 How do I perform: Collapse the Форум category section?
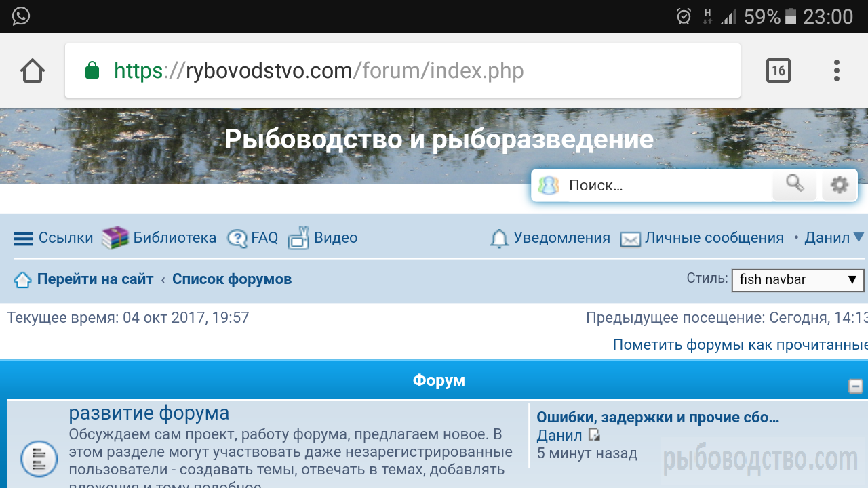(856, 386)
